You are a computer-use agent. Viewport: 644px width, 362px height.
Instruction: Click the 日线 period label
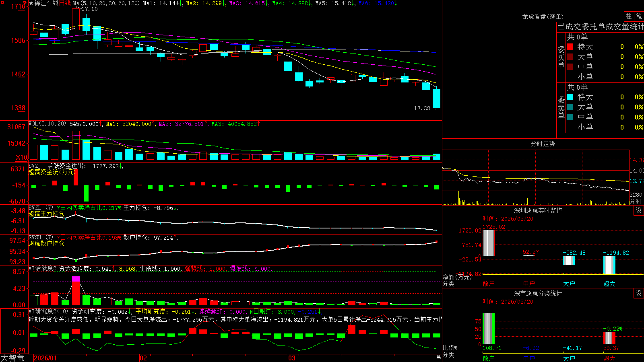coord(65,3)
